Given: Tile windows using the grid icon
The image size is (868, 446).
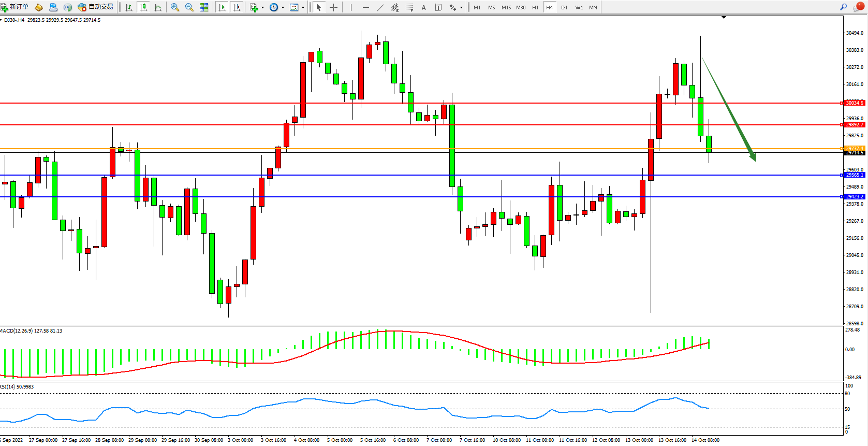Looking at the screenshot, I should 204,7.
